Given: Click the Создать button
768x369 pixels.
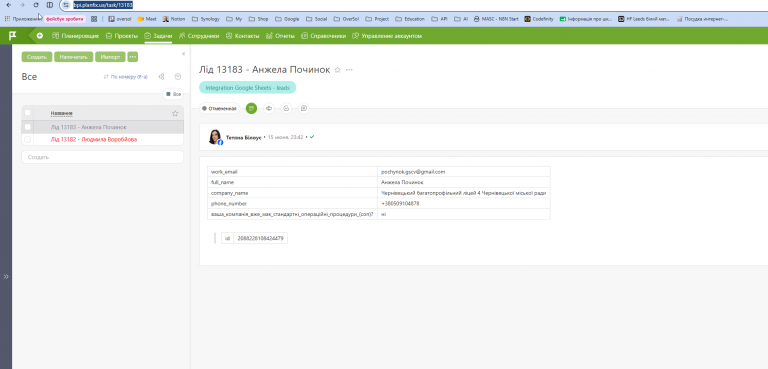Looking at the screenshot, I should (x=37, y=57).
